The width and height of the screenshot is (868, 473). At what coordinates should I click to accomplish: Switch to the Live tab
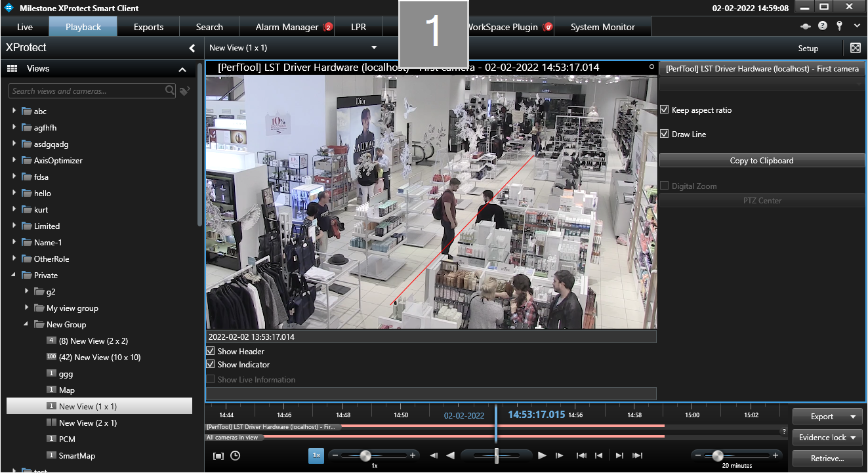[x=25, y=27]
